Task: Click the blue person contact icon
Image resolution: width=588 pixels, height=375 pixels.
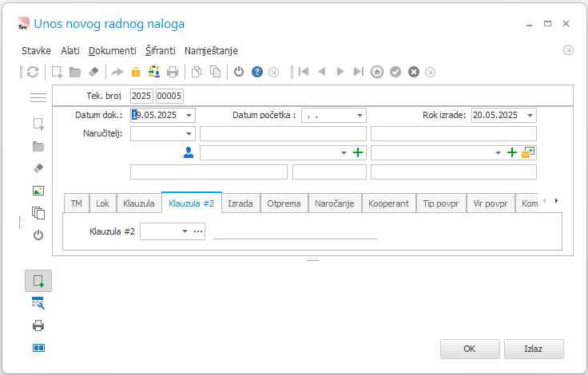Action: tap(189, 152)
